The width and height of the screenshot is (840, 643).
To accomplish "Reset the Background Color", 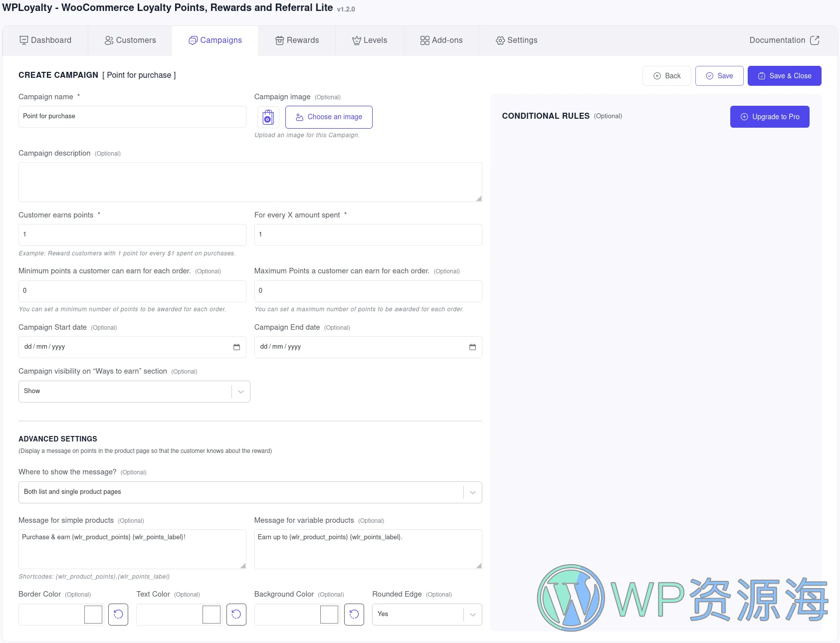I will pyautogui.click(x=354, y=615).
